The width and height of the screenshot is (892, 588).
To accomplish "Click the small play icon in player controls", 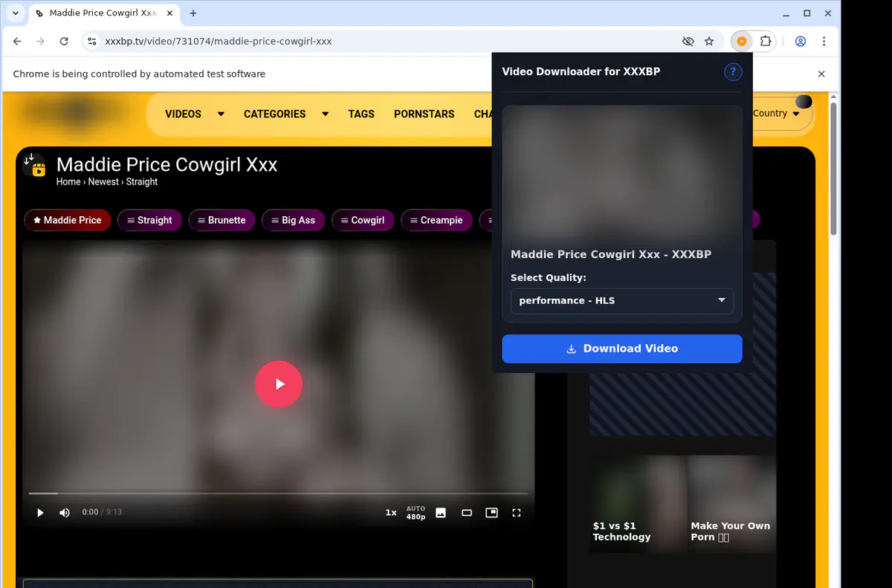I will [x=40, y=513].
